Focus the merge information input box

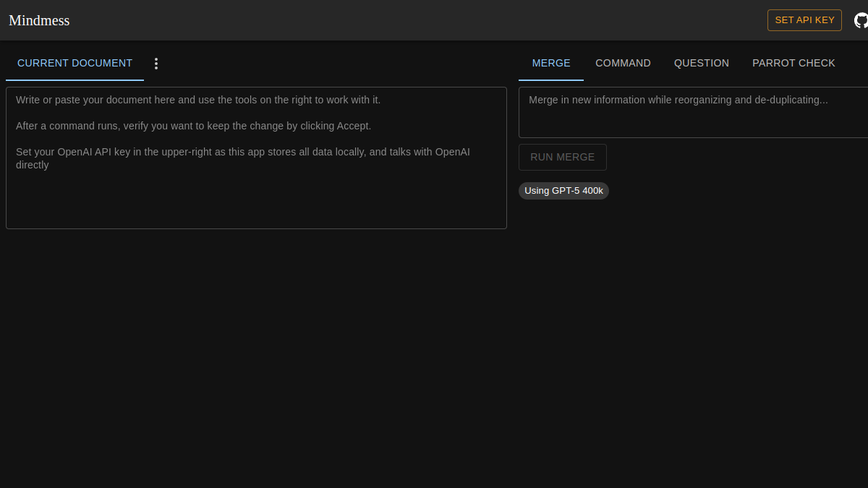[x=693, y=112]
